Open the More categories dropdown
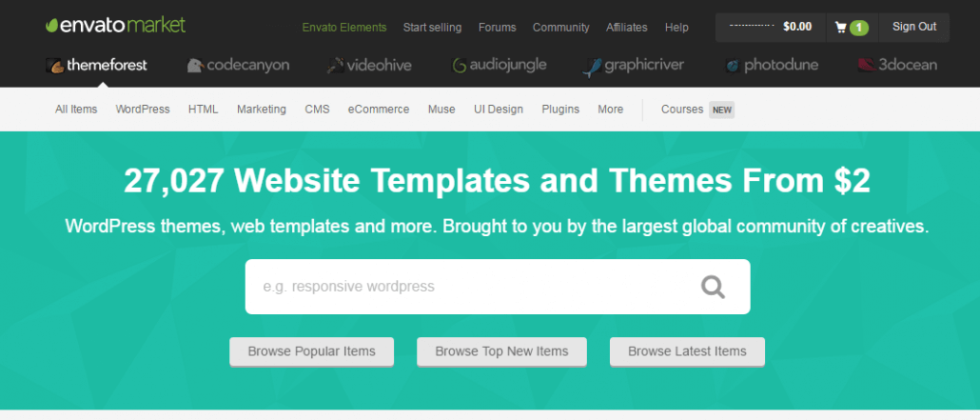Image resolution: width=980 pixels, height=420 pixels. coord(610,110)
